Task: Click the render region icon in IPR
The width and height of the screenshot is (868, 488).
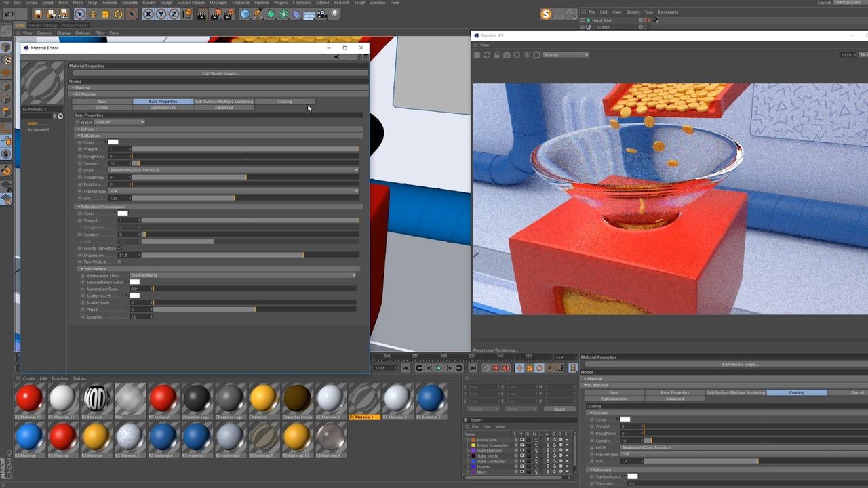Action: tap(536, 55)
